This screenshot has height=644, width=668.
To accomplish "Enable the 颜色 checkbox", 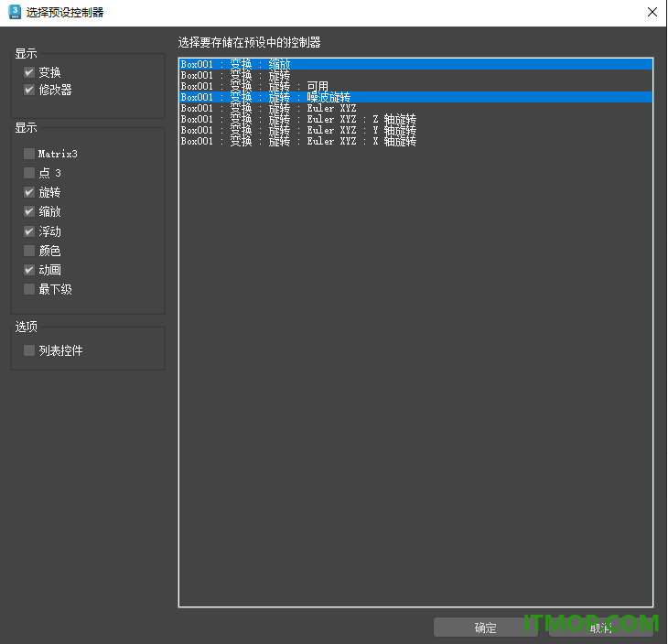I will point(29,251).
